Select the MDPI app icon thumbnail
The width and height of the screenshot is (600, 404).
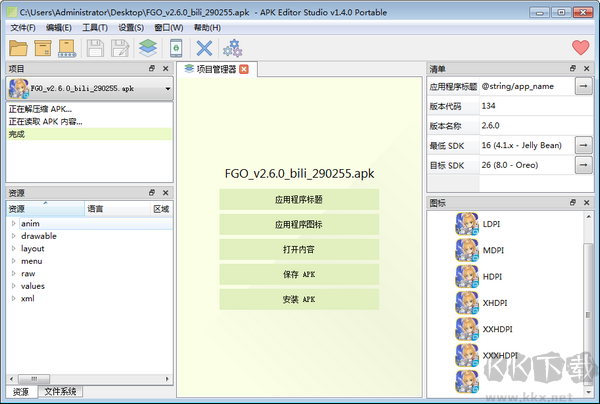467,250
